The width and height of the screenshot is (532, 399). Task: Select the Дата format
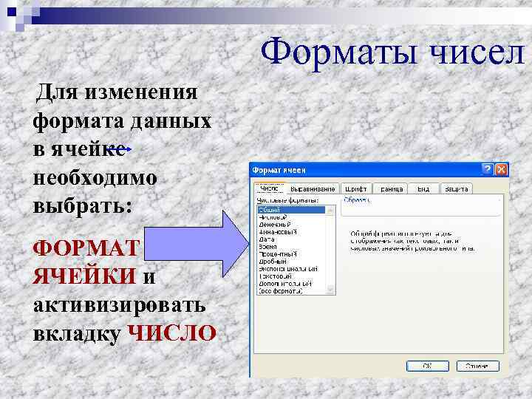click(x=291, y=239)
